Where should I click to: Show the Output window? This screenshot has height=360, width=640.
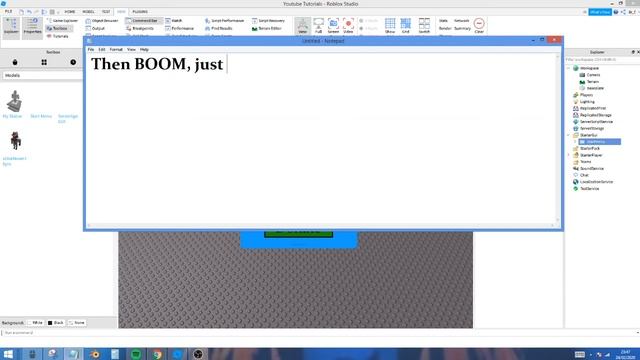[95, 28]
